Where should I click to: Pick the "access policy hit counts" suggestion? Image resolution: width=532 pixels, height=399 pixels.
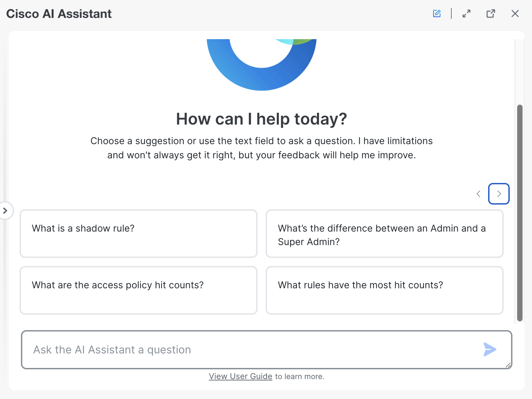(x=138, y=290)
